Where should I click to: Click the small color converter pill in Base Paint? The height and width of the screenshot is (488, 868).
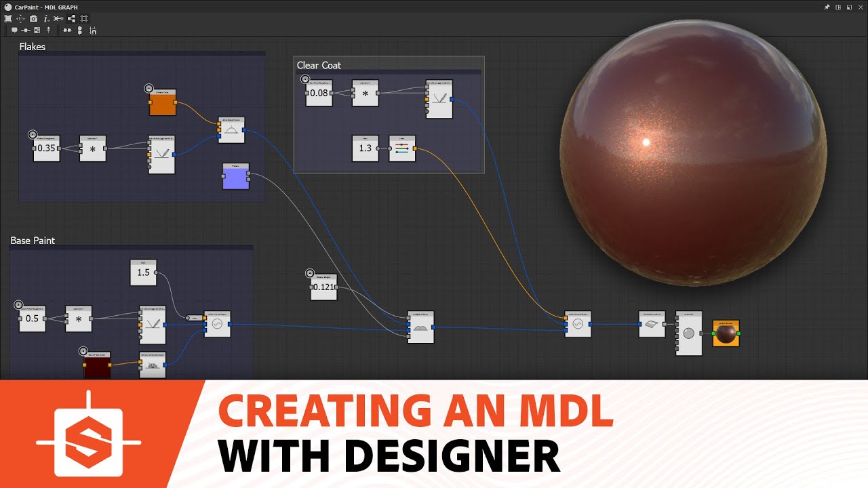[x=194, y=317]
